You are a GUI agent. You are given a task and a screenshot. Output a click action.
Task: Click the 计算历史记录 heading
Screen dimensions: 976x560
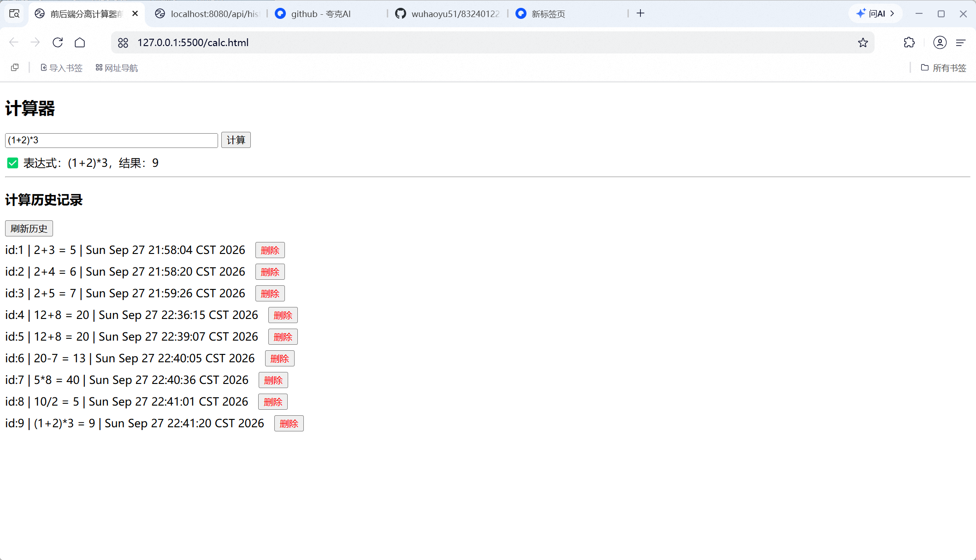click(x=44, y=200)
